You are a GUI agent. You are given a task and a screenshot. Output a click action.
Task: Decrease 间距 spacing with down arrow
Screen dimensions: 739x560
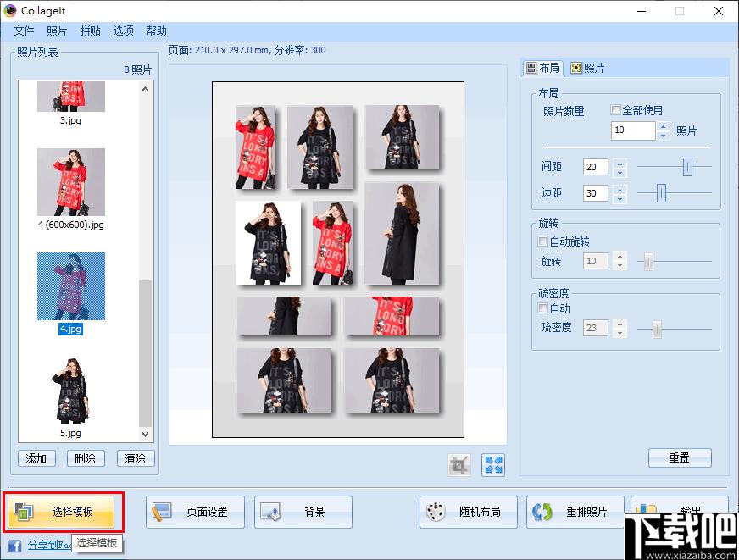point(620,172)
